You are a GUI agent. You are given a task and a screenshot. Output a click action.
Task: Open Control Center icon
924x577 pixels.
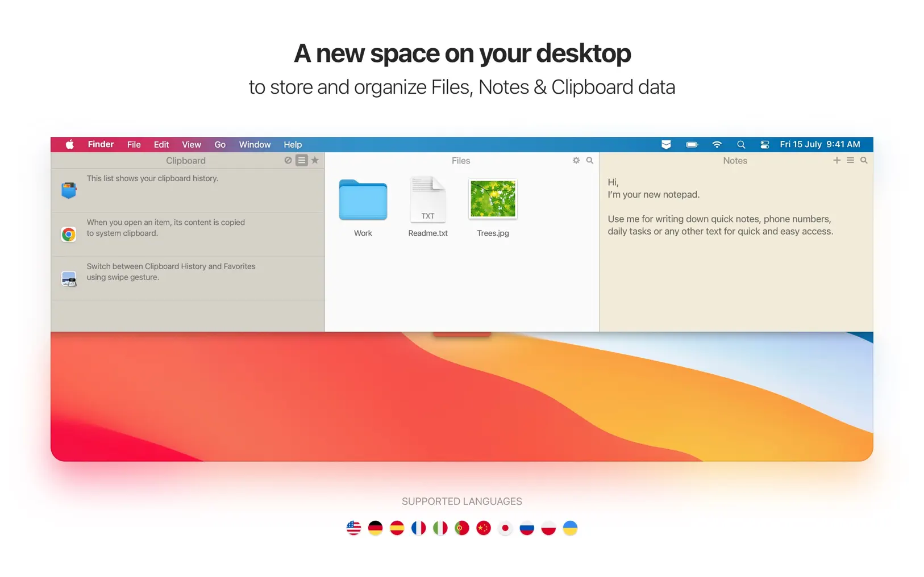coord(765,144)
